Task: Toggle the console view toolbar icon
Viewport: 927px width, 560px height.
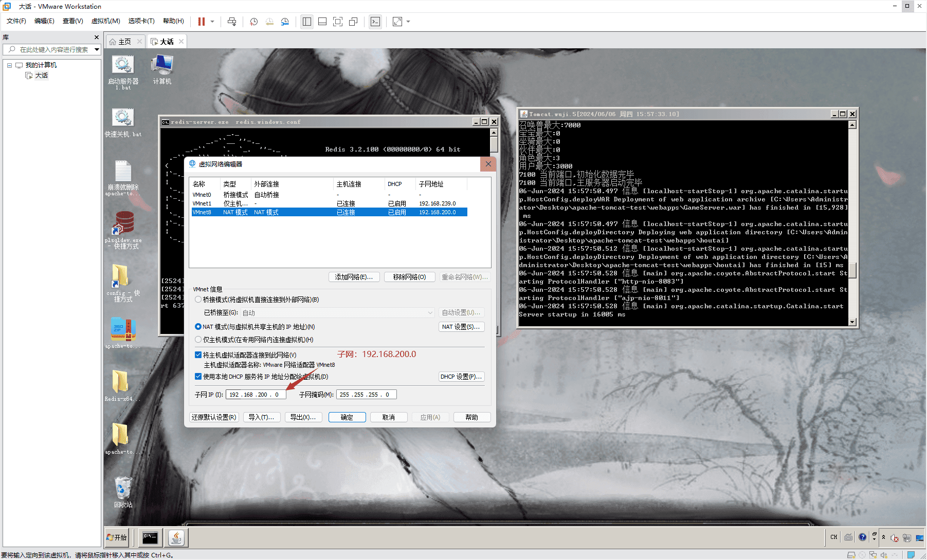Action: (375, 22)
